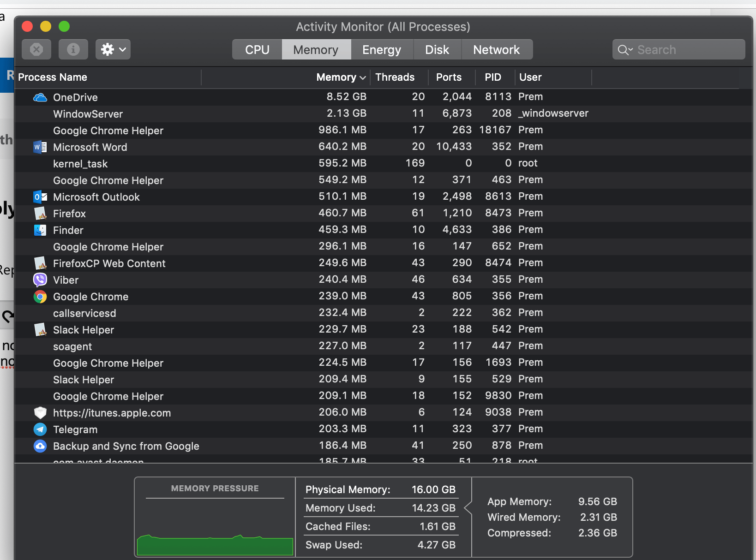Click Microsoft Word's 10,433 ports value
The image size is (756, 560).
pyautogui.click(x=454, y=146)
